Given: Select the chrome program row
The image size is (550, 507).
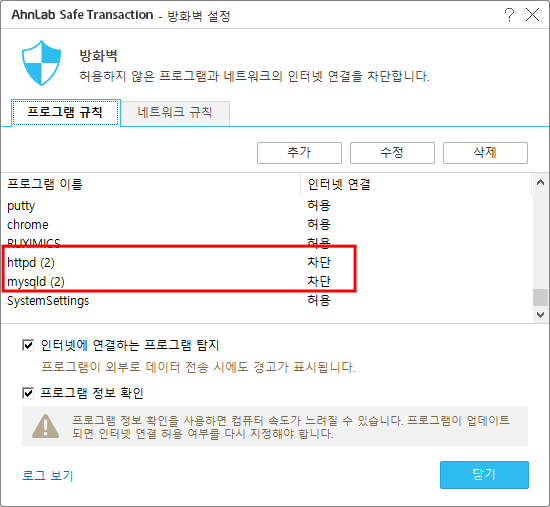Looking at the screenshot, I should 267,225.
